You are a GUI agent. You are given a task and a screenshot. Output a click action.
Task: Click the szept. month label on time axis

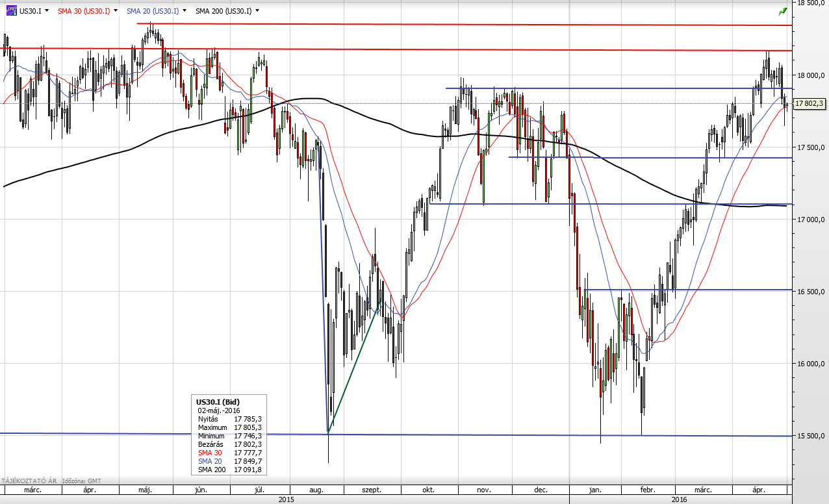(x=372, y=490)
